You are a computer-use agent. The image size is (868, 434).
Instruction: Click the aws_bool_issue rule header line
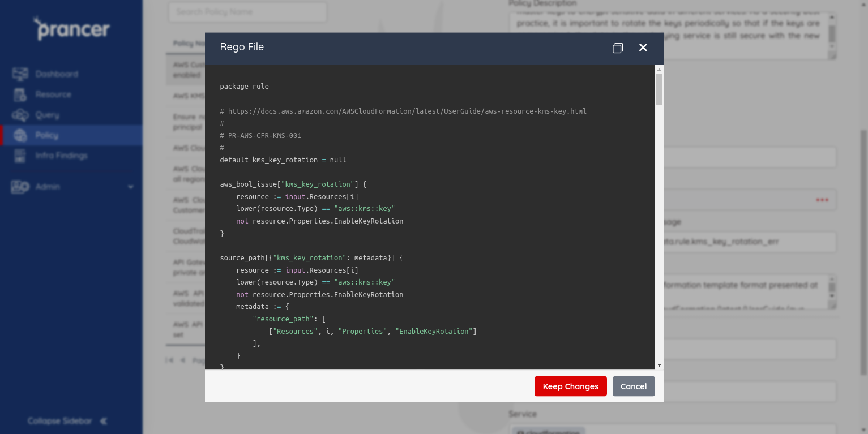click(x=293, y=184)
